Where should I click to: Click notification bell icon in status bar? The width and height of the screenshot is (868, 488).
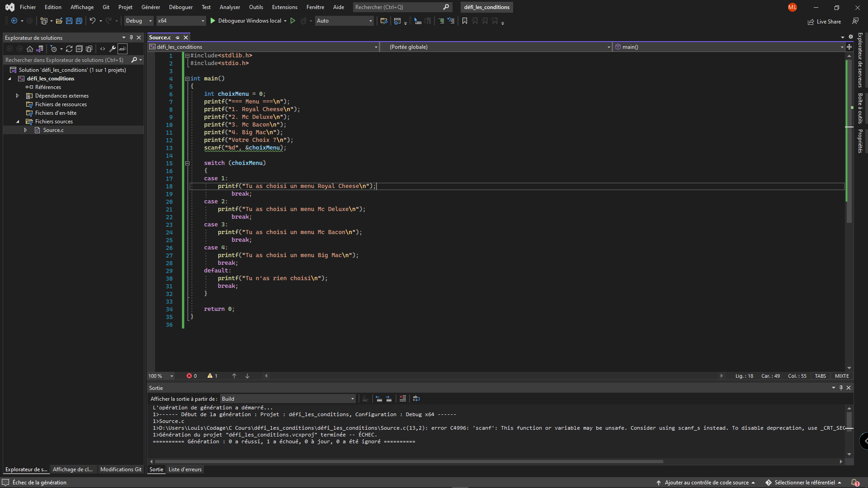click(x=855, y=483)
